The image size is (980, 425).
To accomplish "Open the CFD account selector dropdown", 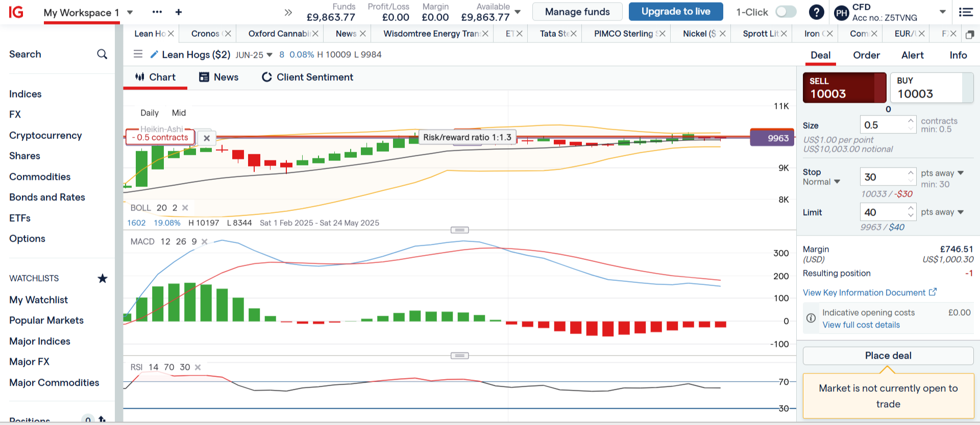I will pyautogui.click(x=943, y=12).
